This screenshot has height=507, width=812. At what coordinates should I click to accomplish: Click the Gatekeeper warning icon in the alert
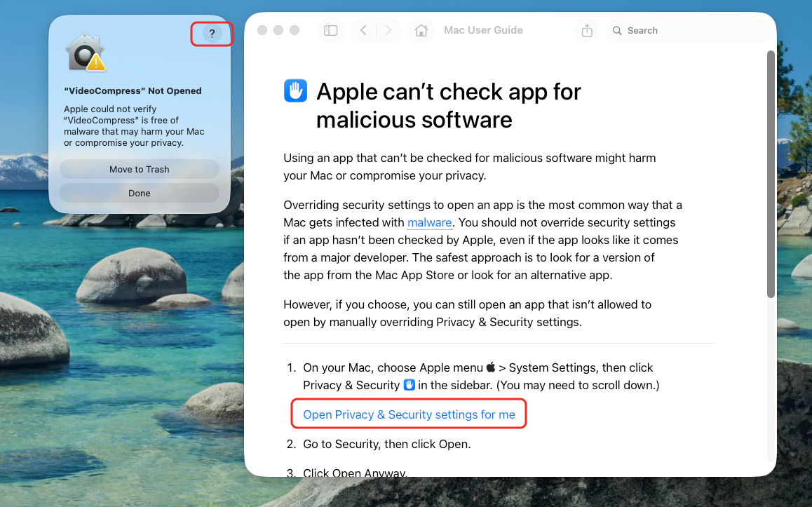[86, 53]
